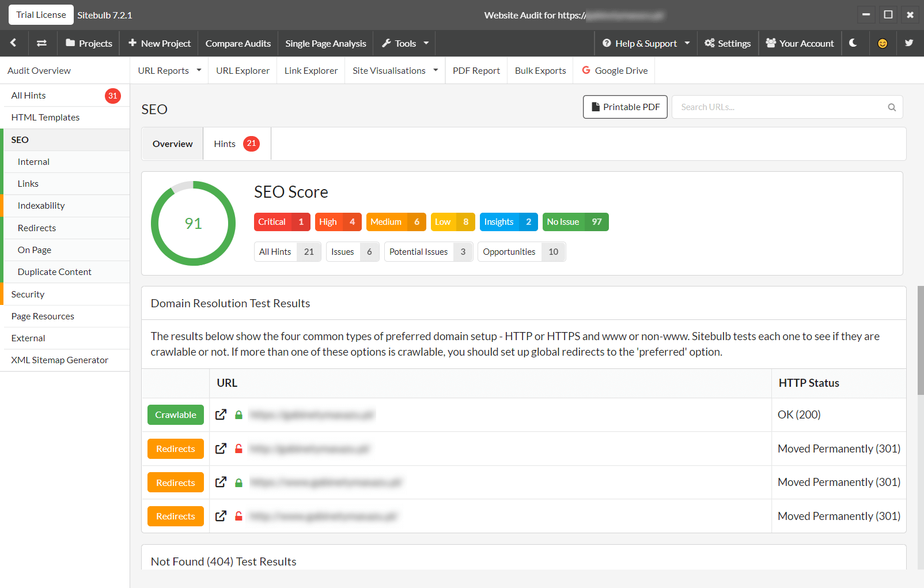
Task: Click the SEO score circle gauge
Action: tap(193, 224)
